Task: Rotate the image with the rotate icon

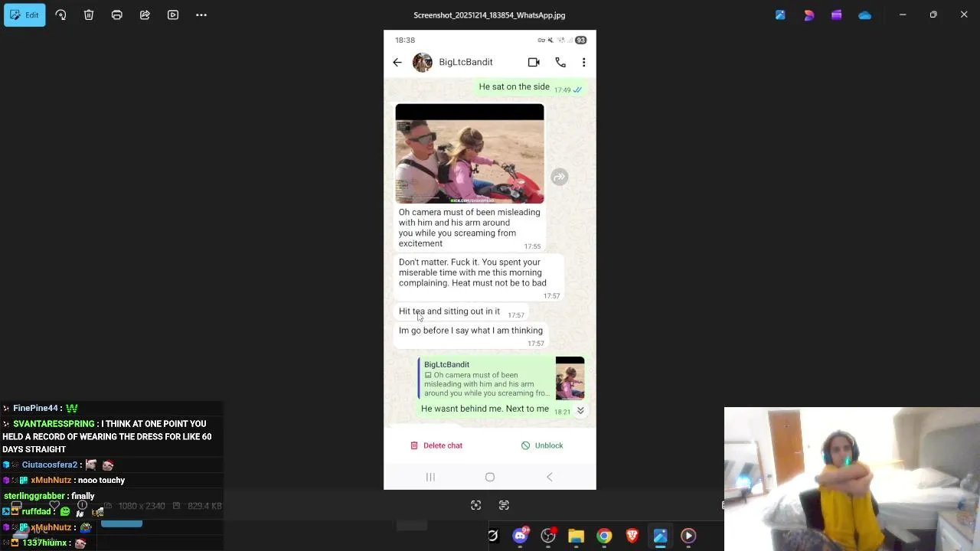Action: [x=60, y=15]
